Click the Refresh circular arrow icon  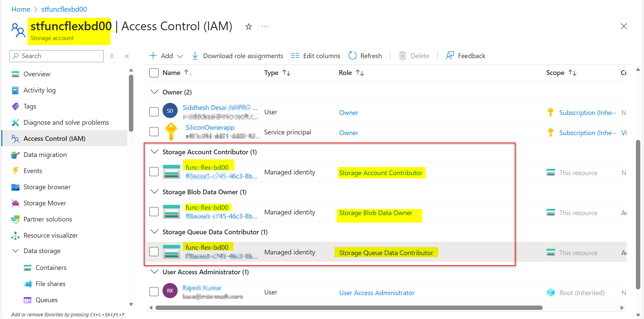pyautogui.click(x=352, y=56)
